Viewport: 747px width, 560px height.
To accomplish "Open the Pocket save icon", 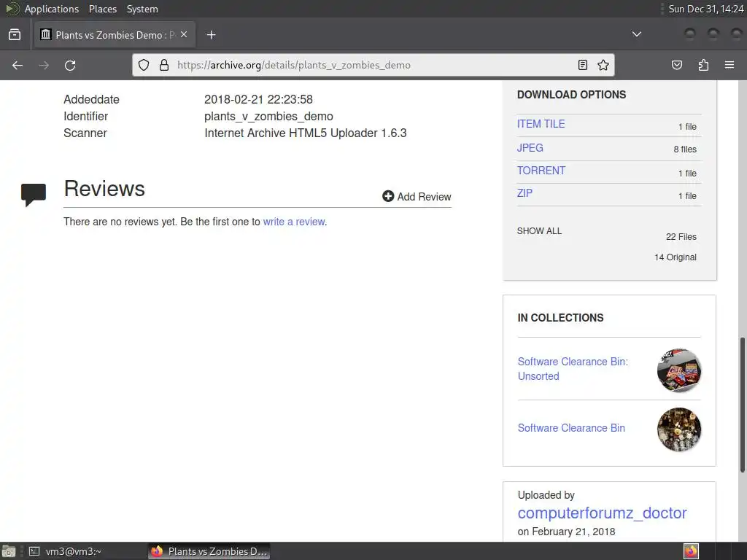I will click(677, 65).
